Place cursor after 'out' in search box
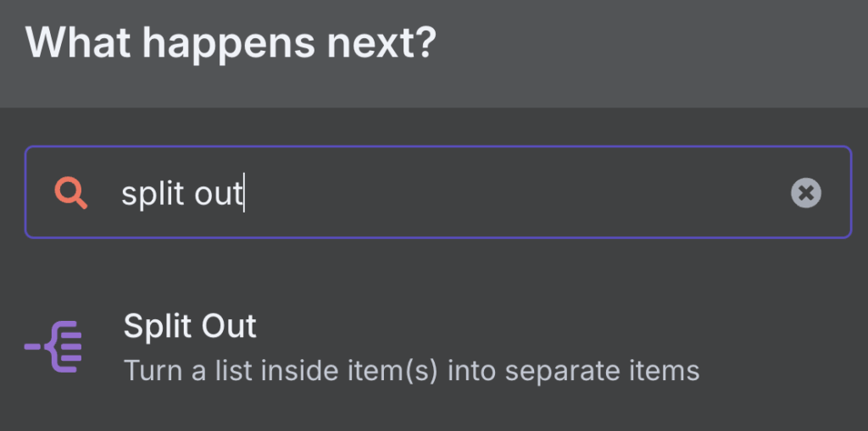868x431 pixels. click(244, 193)
